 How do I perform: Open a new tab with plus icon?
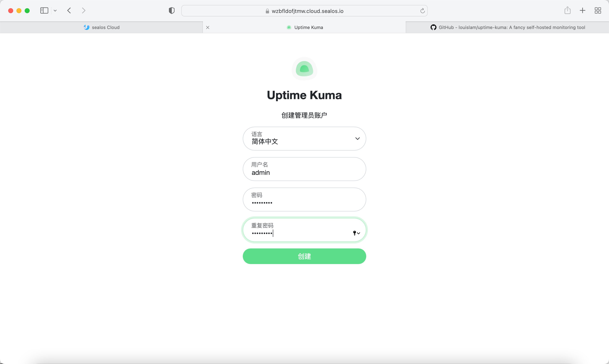(582, 10)
